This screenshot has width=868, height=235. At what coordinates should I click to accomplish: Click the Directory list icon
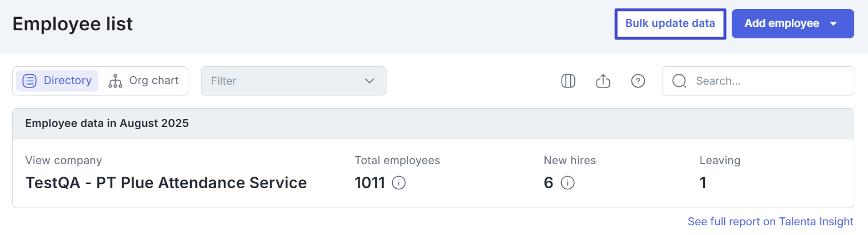tap(30, 81)
